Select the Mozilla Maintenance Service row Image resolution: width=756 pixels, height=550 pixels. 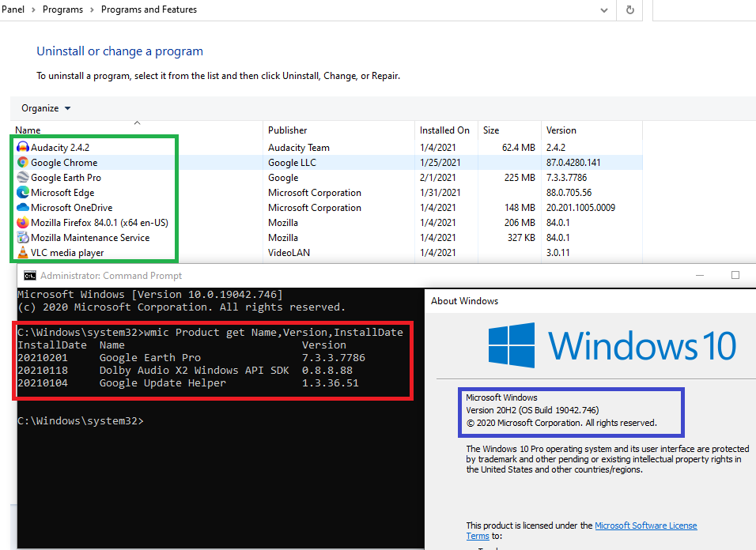[x=328, y=237]
